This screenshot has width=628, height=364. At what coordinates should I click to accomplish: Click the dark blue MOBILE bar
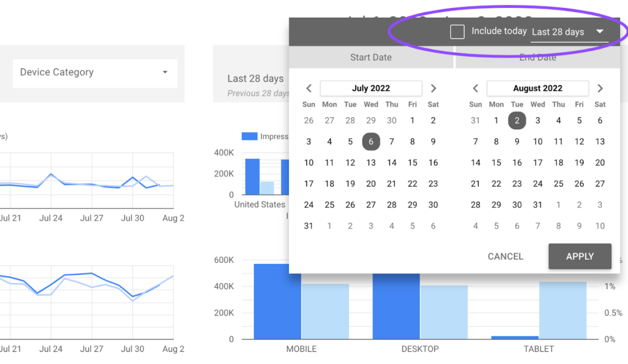click(x=277, y=301)
